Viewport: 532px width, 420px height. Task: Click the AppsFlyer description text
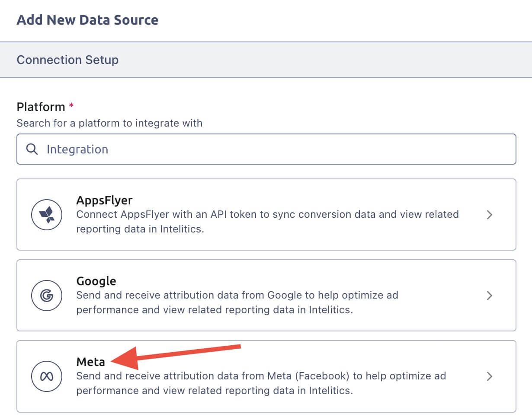(x=267, y=221)
